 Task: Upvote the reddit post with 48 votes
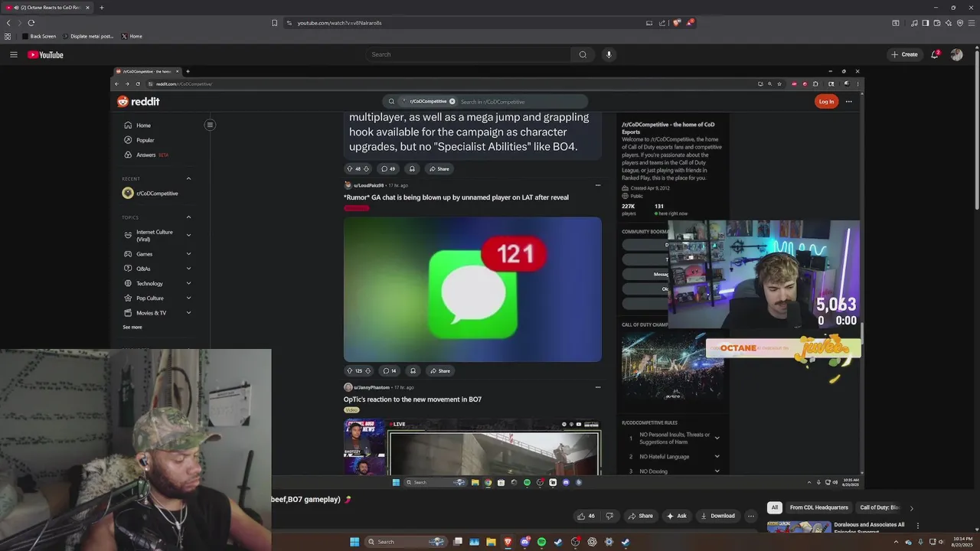[x=350, y=168]
